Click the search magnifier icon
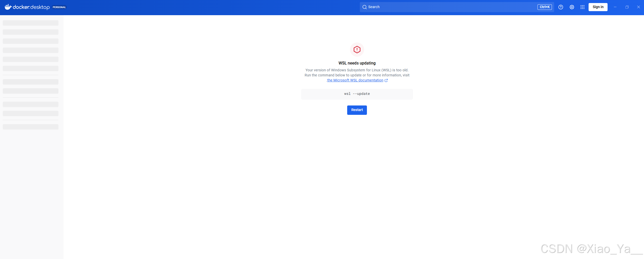Screen dimensions: 644x259 pos(365,7)
